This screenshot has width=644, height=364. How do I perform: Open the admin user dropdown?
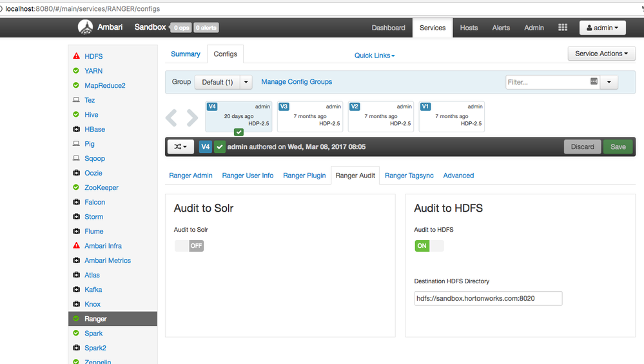pos(603,28)
